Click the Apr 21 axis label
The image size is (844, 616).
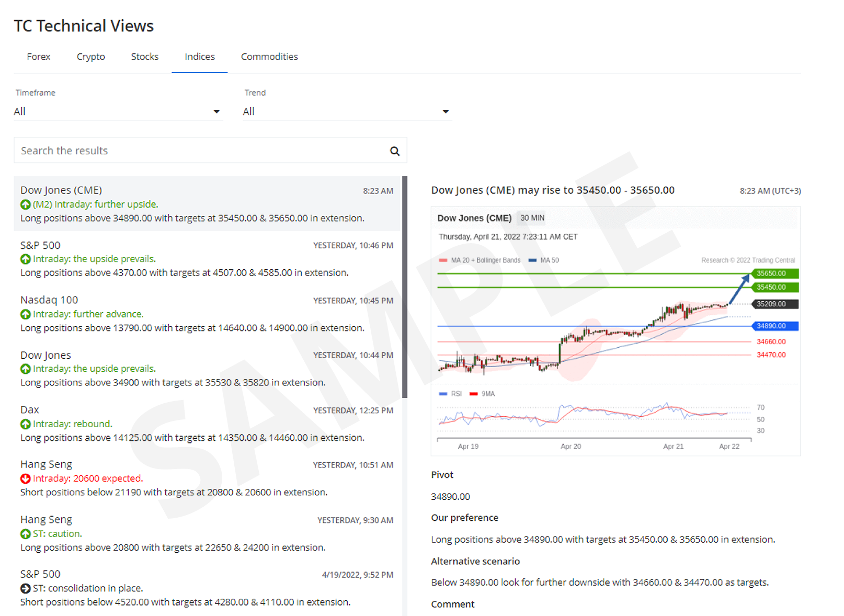[x=673, y=447]
